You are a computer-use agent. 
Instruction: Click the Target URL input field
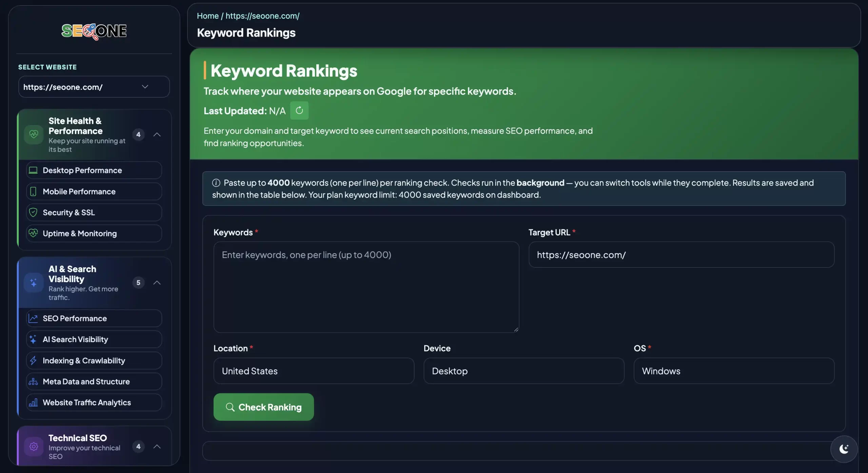[x=682, y=255]
